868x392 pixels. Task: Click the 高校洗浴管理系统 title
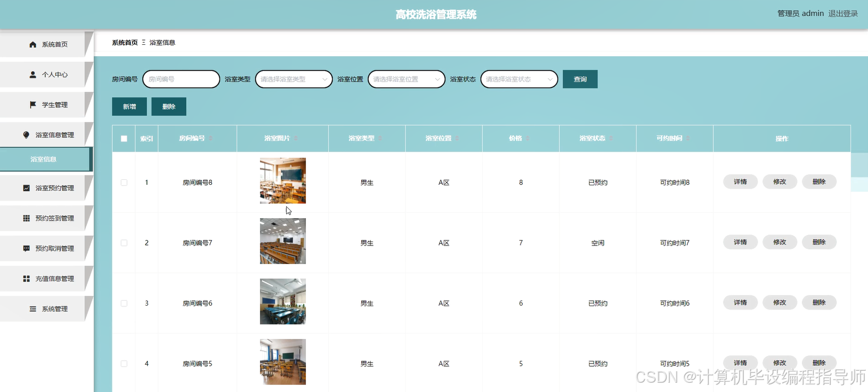(x=436, y=15)
